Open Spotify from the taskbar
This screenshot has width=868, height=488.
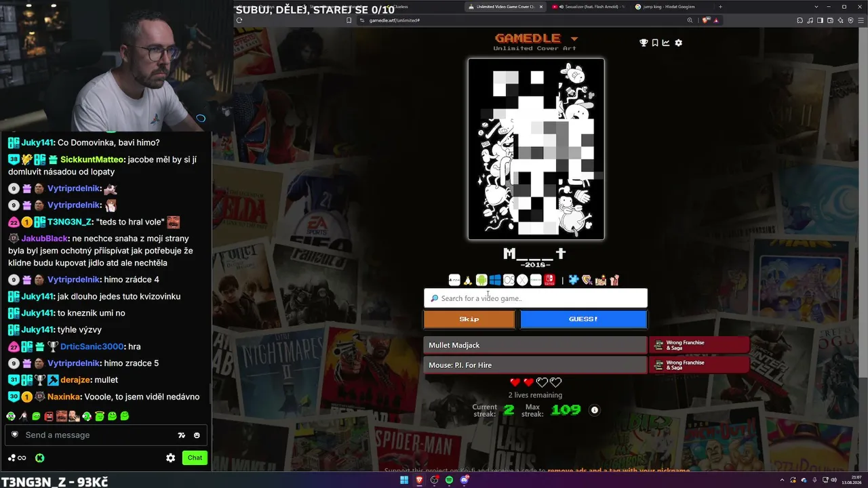(x=449, y=481)
